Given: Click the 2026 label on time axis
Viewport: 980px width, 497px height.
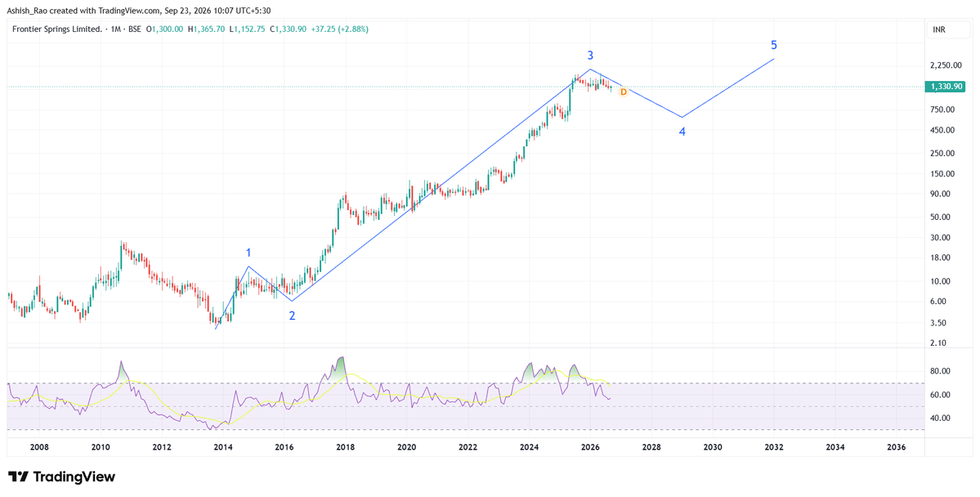Looking at the screenshot, I should click(591, 448).
